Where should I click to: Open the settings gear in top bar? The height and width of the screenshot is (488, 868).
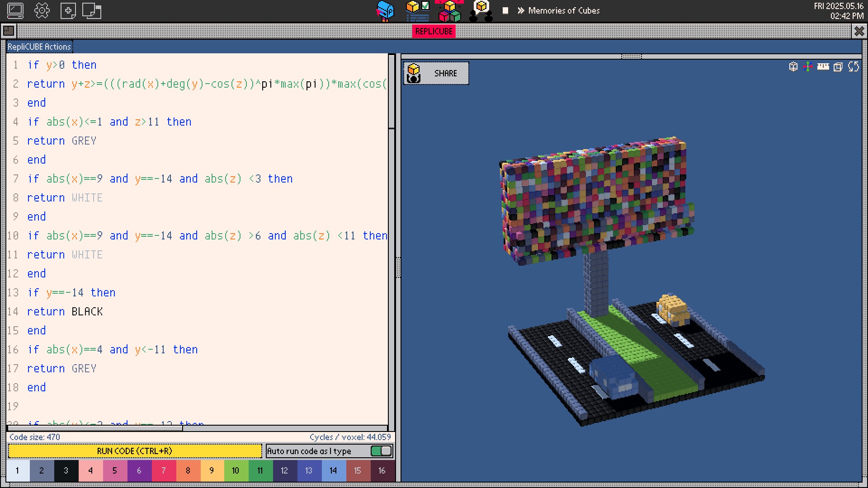pyautogui.click(x=42, y=11)
